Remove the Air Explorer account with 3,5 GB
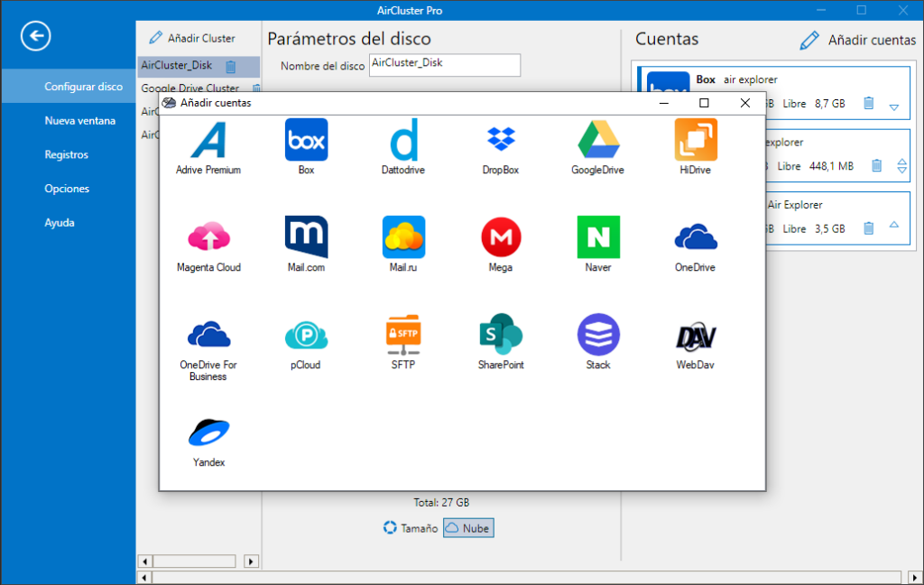Screen dimensions: 924x585 pos(869,228)
